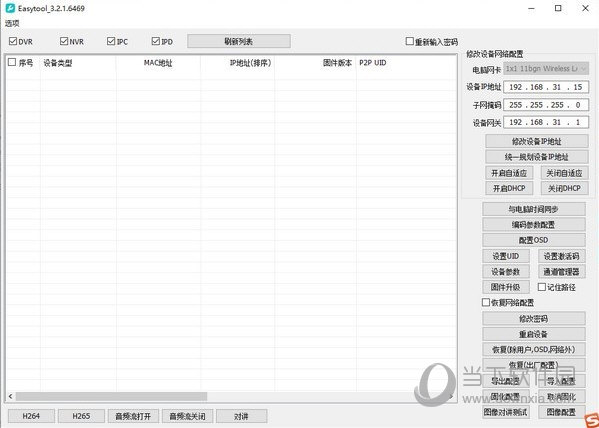
Task: Open the 选项 menu
Action: pos(12,23)
